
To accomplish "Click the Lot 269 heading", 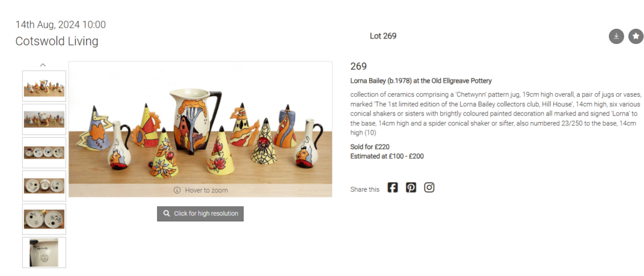I will (x=383, y=36).
